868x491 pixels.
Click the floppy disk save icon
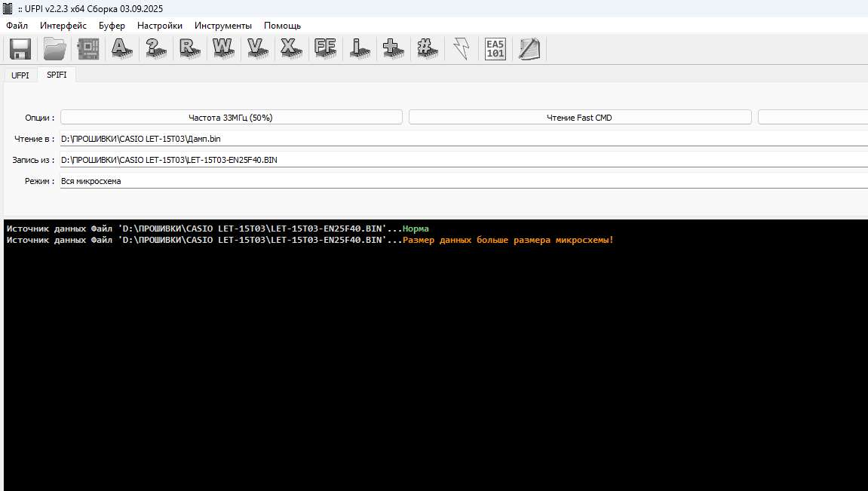20,49
